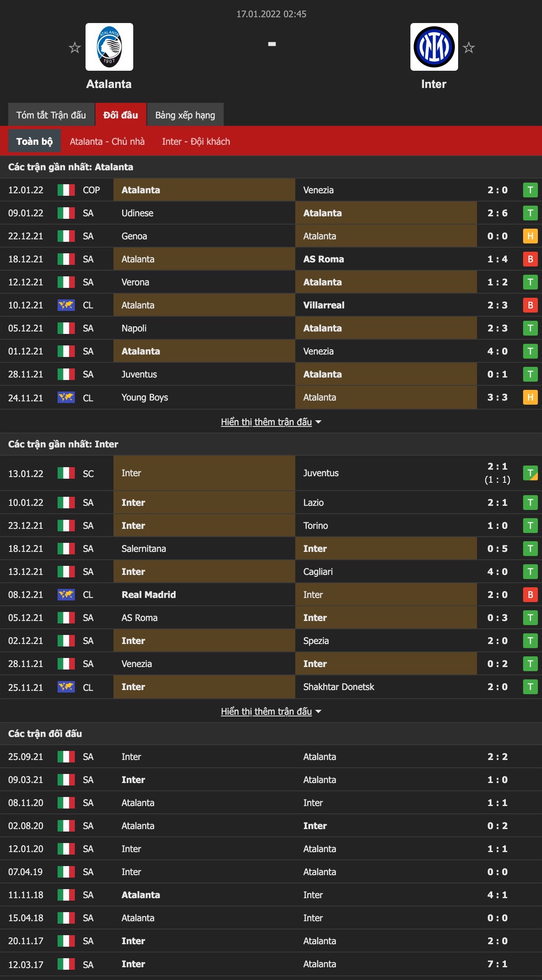Open Udinese team name in 09.01.22 match
This screenshot has height=980, width=542.
[137, 213]
